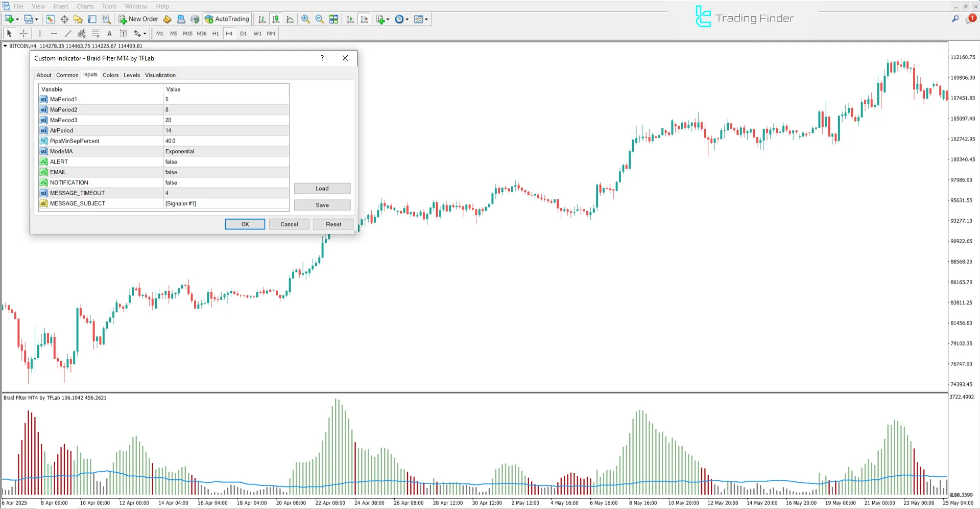Expand the Templates dropdown
The height and width of the screenshot is (509, 980).
[426, 19]
